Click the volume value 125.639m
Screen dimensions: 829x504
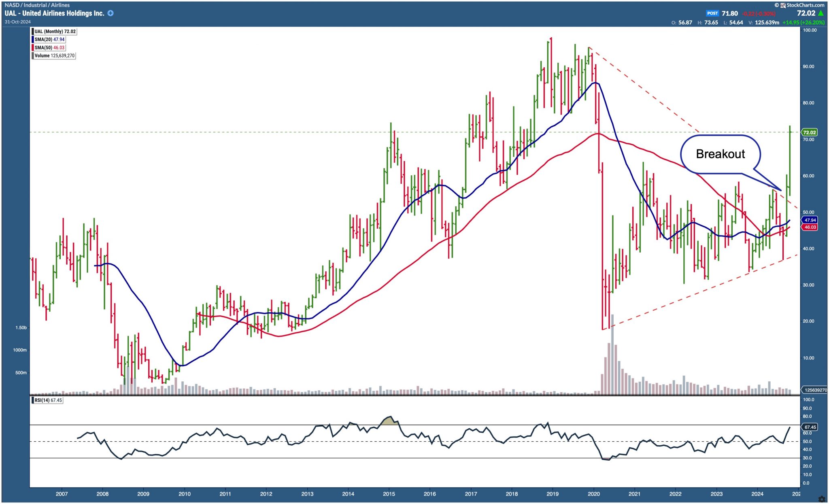click(x=767, y=23)
